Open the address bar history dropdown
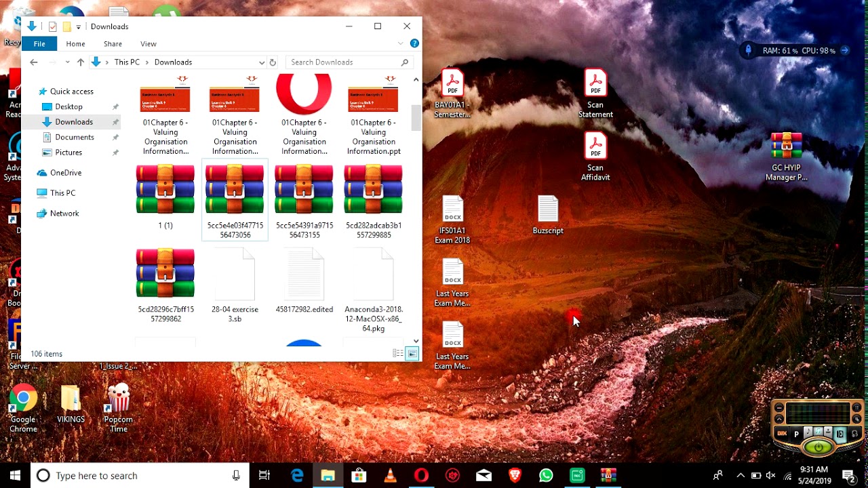The width and height of the screenshot is (868, 488). [x=261, y=62]
